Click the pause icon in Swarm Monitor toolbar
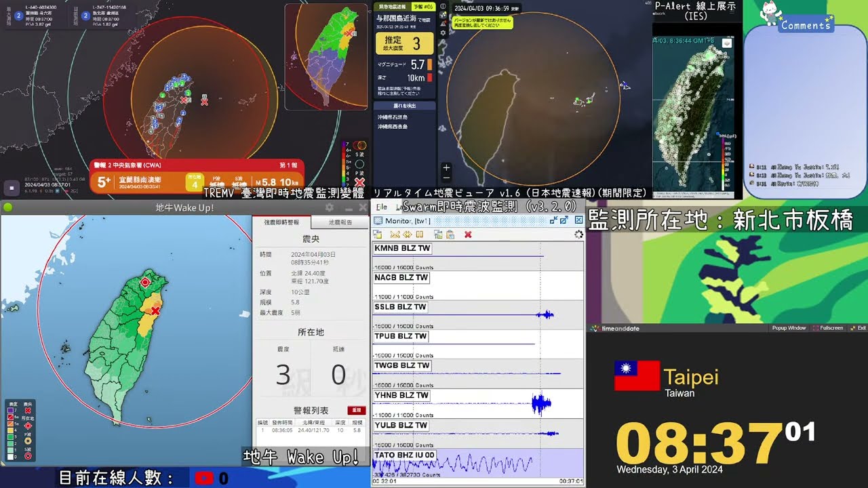 pos(420,235)
